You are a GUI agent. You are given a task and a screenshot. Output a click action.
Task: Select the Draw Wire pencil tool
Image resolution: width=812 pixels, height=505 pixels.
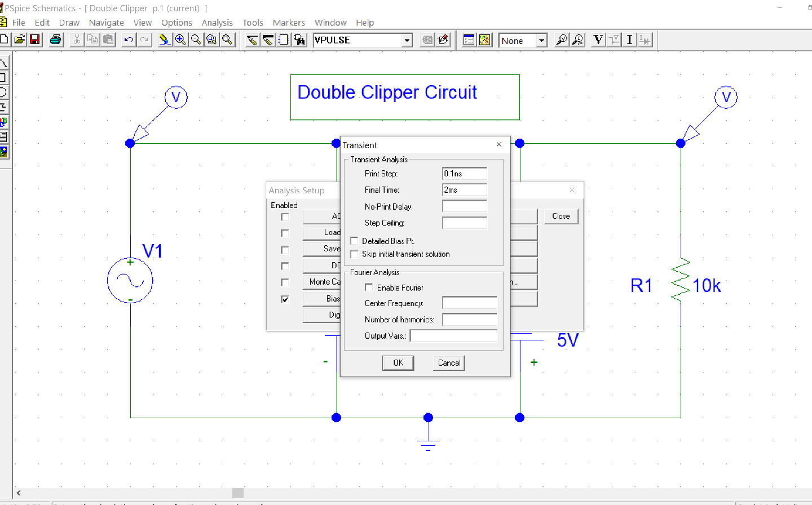(252, 40)
